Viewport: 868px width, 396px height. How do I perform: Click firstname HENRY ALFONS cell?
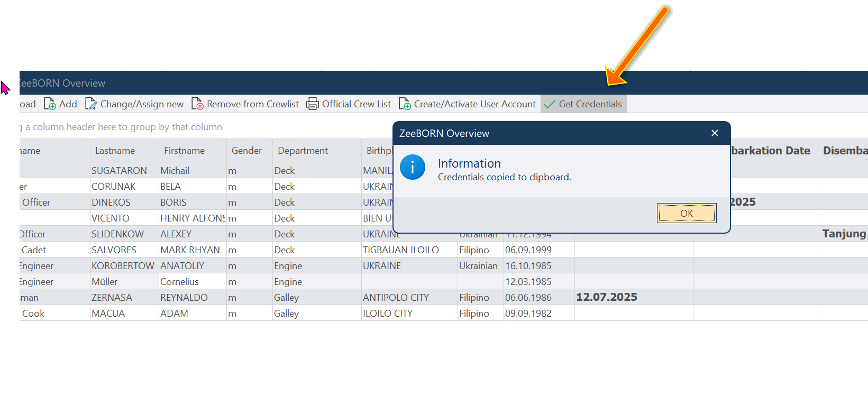pyautogui.click(x=193, y=218)
